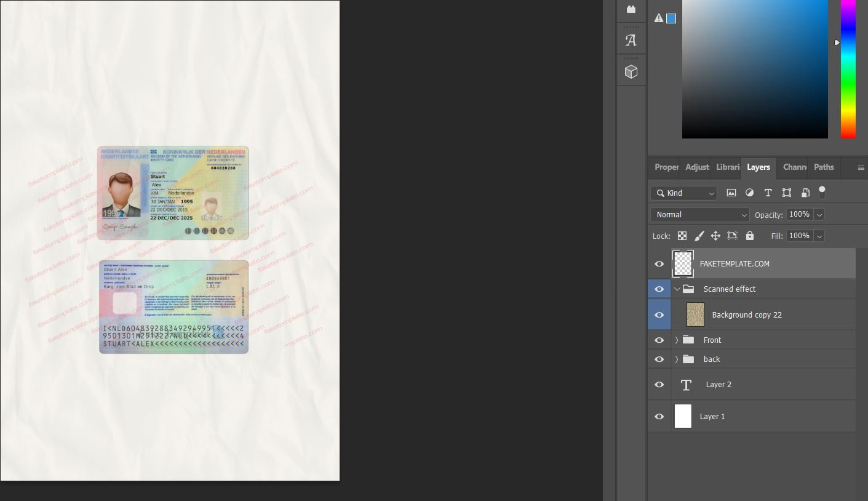This screenshot has height=501, width=868.
Task: Open the Adjustments panel tab
Action: pos(696,167)
